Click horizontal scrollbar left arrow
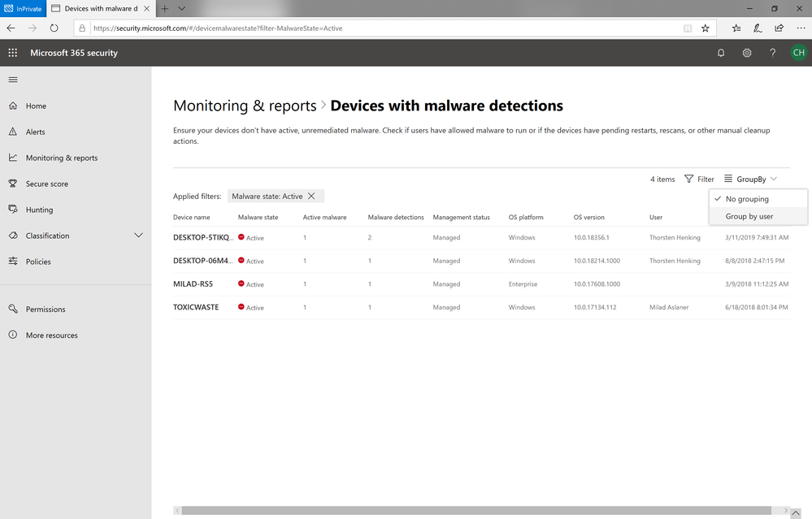Screen dimensions: 812x519 pos(177,511)
